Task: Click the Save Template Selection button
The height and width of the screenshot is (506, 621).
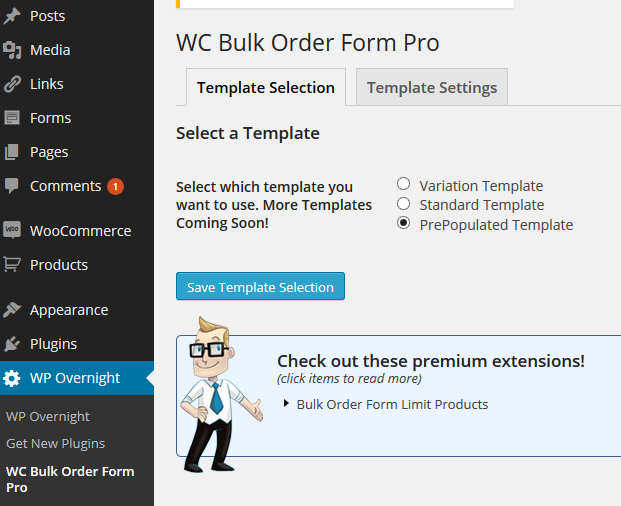Action: (x=260, y=286)
